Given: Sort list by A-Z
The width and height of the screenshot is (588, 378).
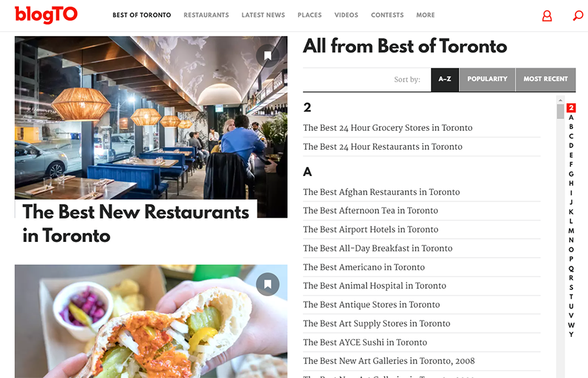Looking at the screenshot, I should click(x=445, y=79).
